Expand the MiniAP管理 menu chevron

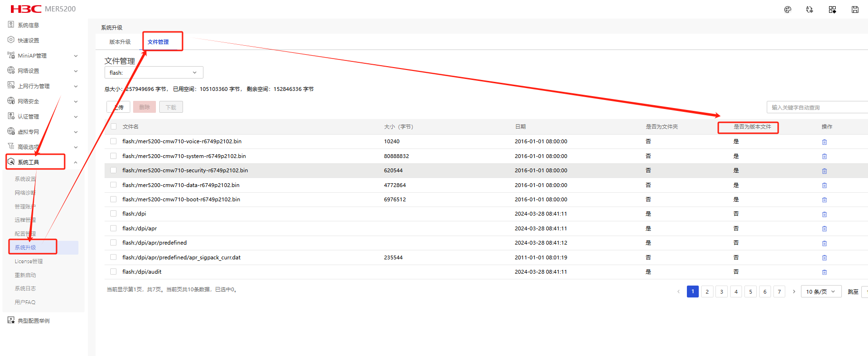[76, 56]
